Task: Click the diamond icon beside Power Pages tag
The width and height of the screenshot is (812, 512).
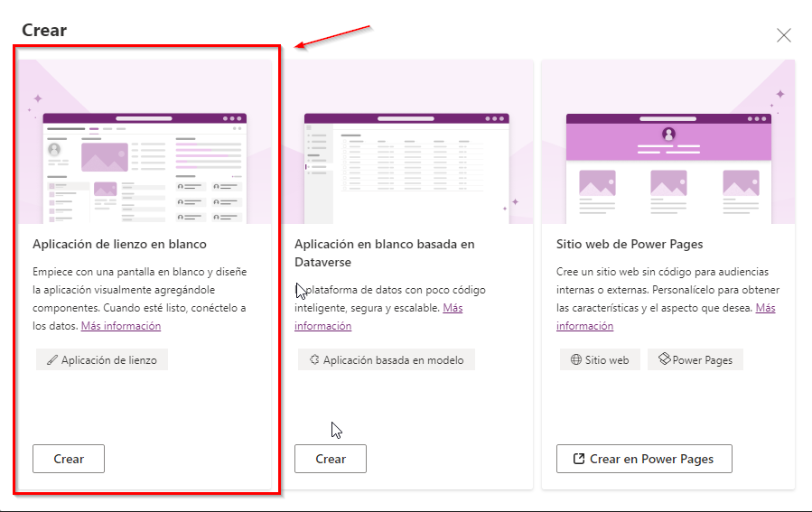Action: tap(665, 358)
